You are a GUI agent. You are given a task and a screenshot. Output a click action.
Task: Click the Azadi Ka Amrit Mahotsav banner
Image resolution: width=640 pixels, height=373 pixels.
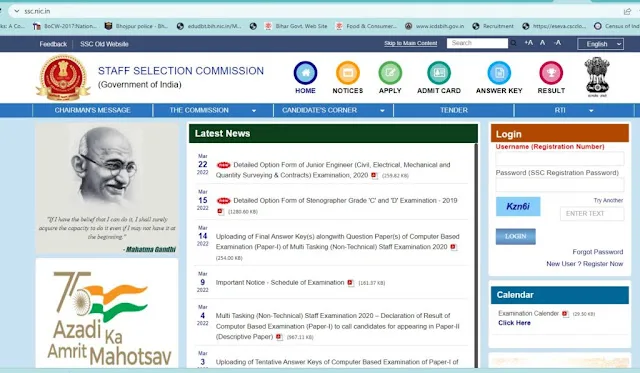click(107, 313)
